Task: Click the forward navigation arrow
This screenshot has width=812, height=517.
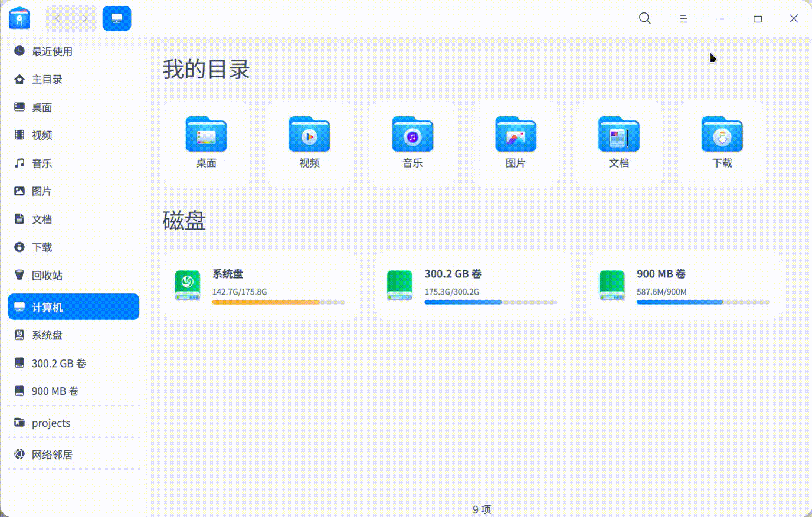Action: 84,18
